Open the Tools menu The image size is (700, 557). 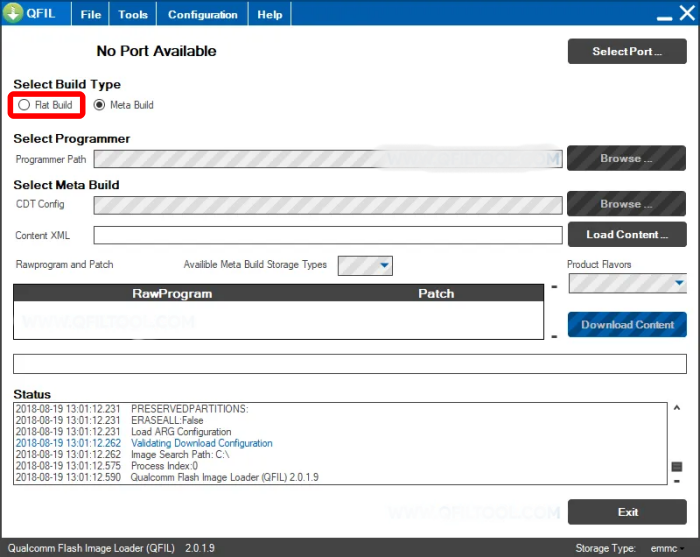click(133, 14)
